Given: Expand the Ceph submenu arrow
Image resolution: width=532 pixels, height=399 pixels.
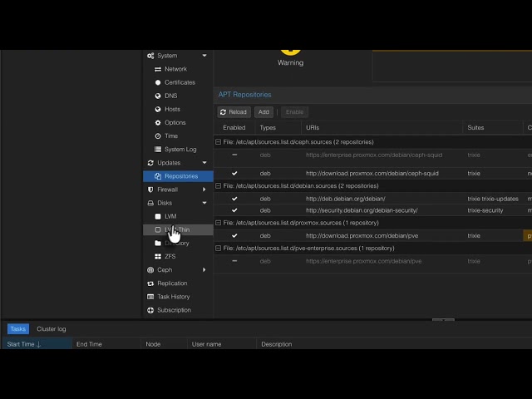Looking at the screenshot, I should [204, 270].
